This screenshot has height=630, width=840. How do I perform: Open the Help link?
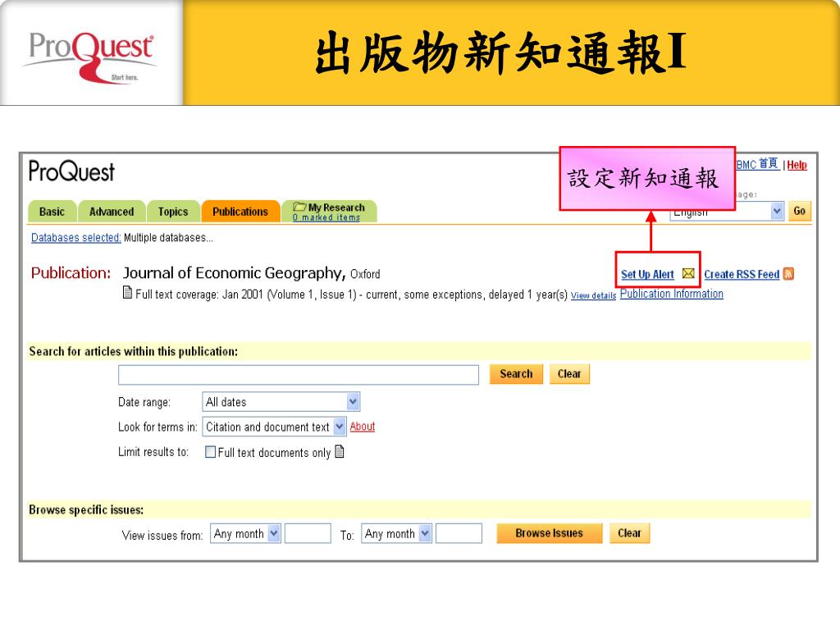pos(797,165)
